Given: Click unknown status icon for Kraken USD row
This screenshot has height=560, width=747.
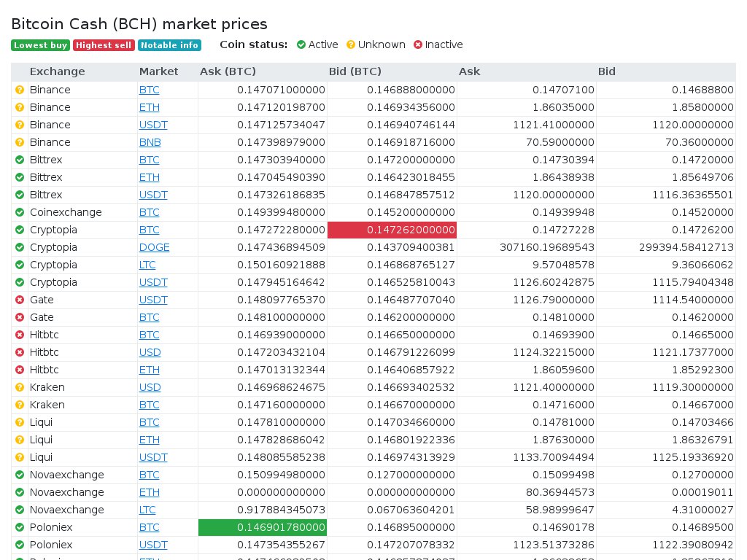Looking at the screenshot, I should (20, 387).
